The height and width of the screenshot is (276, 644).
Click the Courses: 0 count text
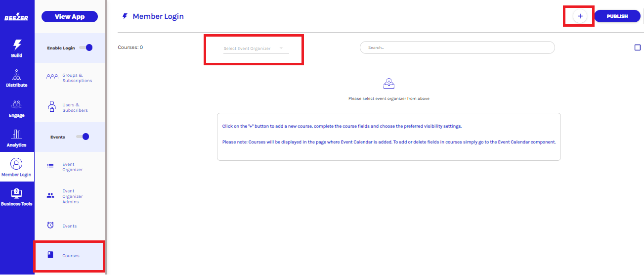coord(130,47)
